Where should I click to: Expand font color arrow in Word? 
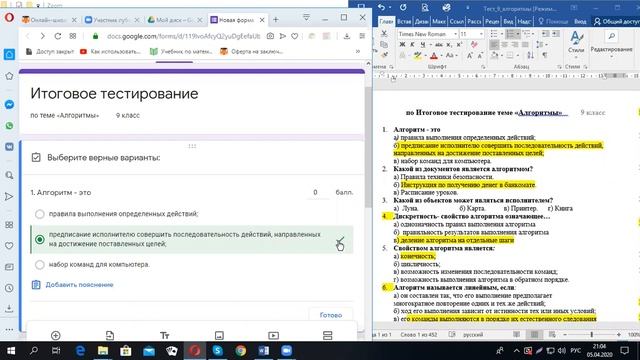pyautogui.click(x=441, y=56)
